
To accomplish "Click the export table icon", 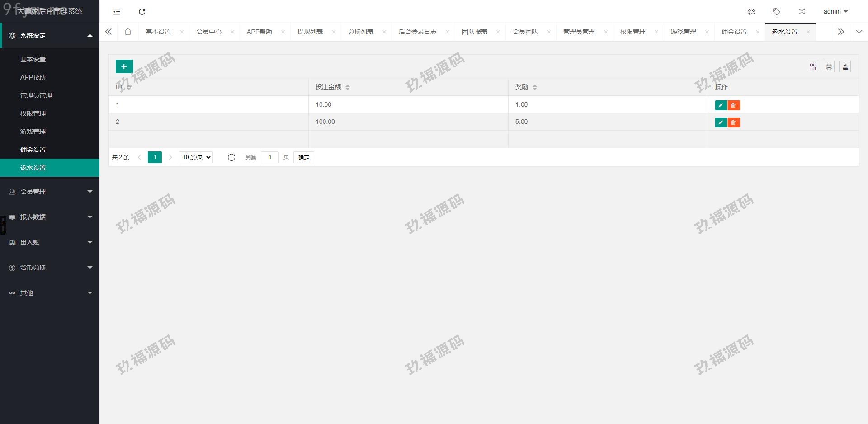I will click(845, 67).
